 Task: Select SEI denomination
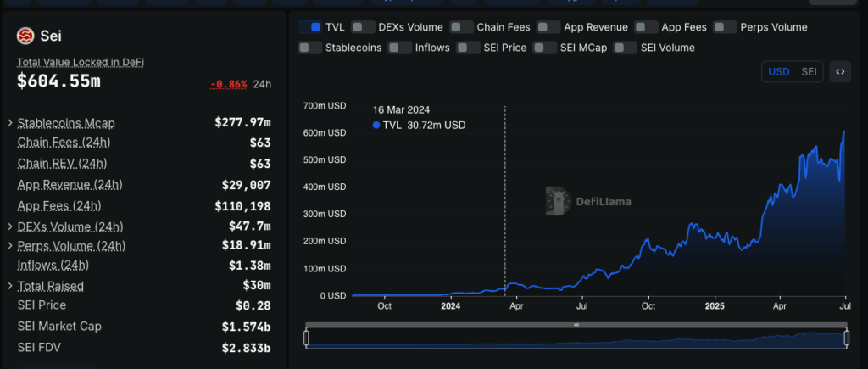pos(809,72)
